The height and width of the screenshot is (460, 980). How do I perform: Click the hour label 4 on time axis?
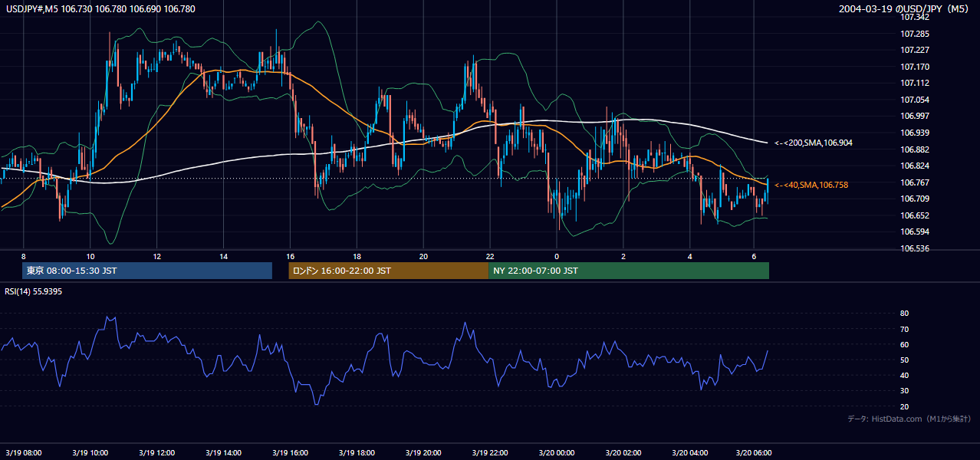point(690,256)
